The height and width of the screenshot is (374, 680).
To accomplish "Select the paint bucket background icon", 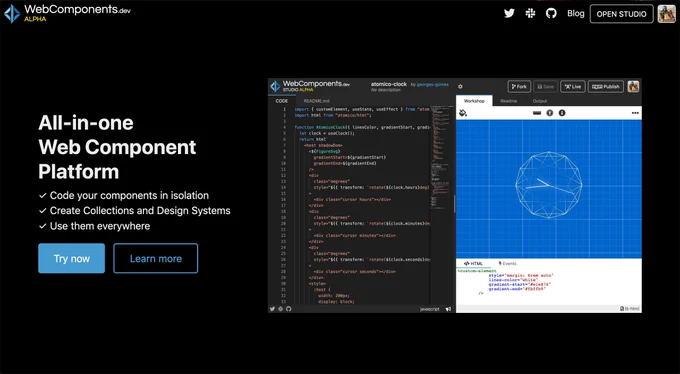I will point(463,113).
